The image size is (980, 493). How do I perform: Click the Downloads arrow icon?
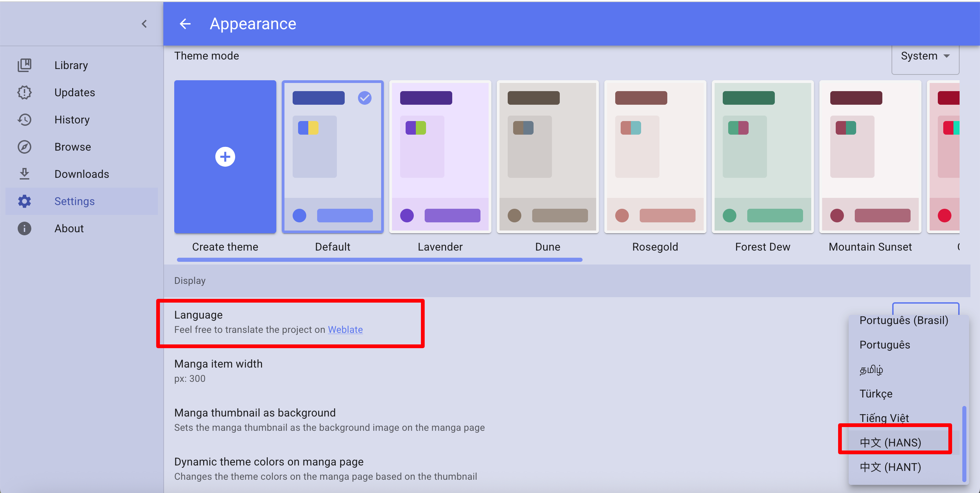pyautogui.click(x=24, y=174)
